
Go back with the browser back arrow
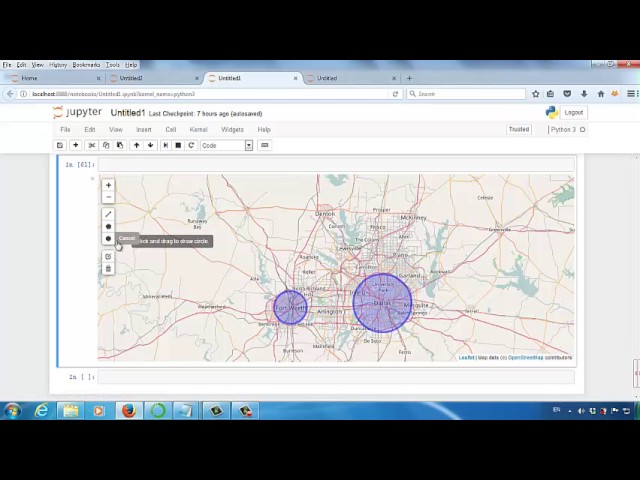[x=10, y=94]
